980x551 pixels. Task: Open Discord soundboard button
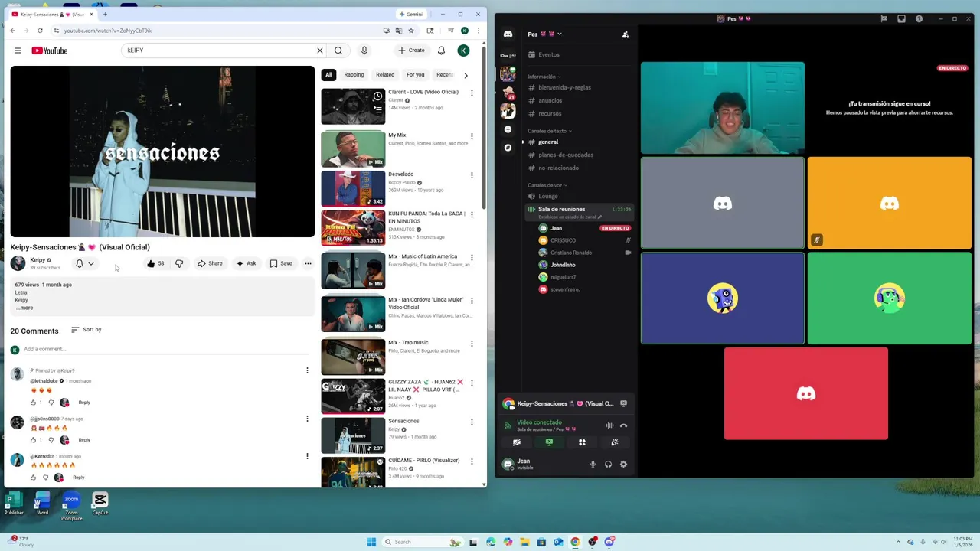point(614,442)
